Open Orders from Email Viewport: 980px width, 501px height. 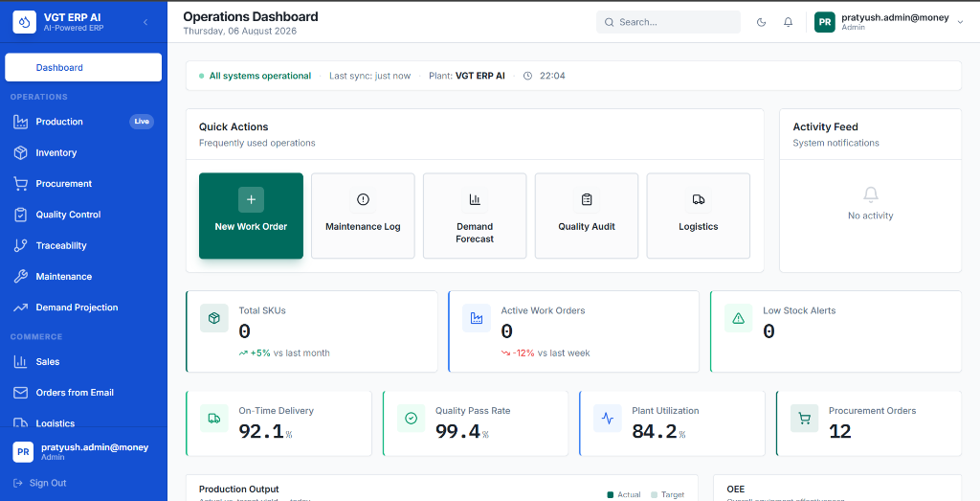[83, 393]
